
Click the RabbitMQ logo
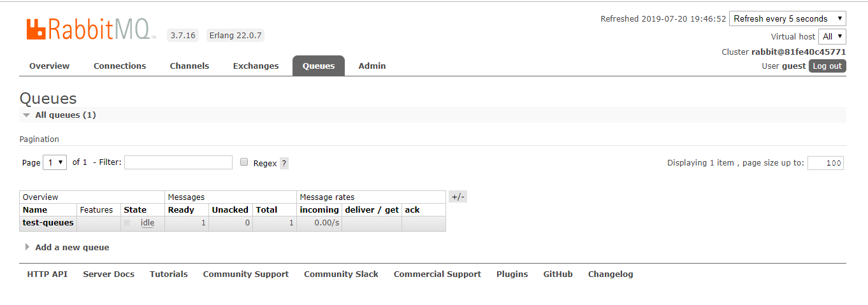coord(88,29)
